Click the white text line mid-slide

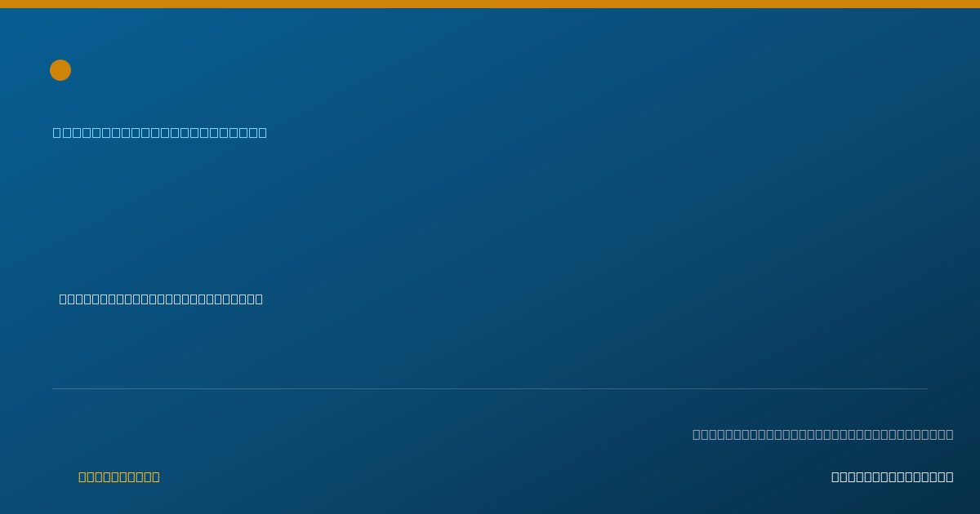pyautogui.click(x=161, y=299)
